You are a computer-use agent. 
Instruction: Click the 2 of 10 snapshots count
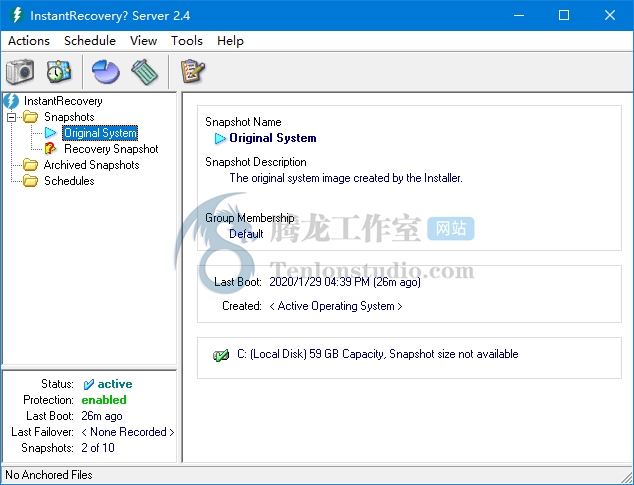(98, 448)
